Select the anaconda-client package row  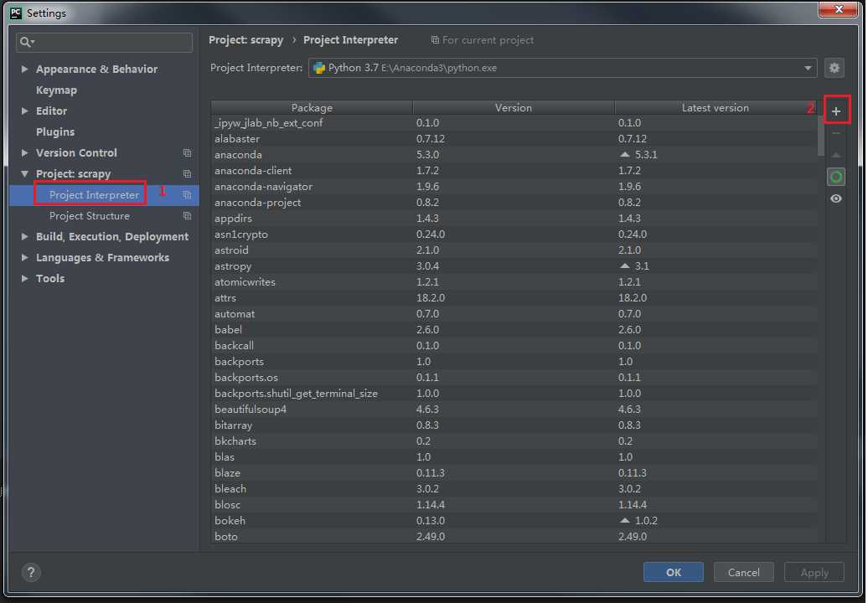[514, 170]
